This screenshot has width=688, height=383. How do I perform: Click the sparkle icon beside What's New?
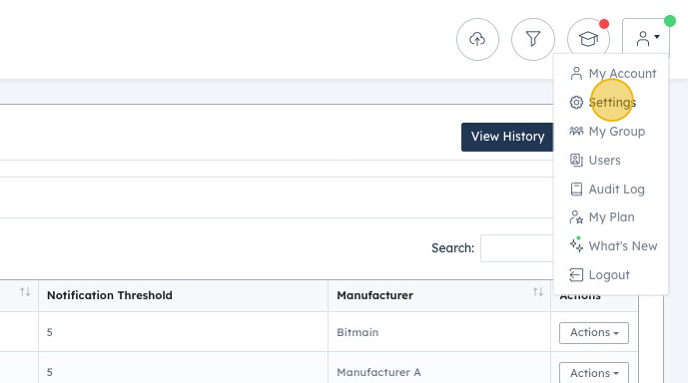pos(576,245)
